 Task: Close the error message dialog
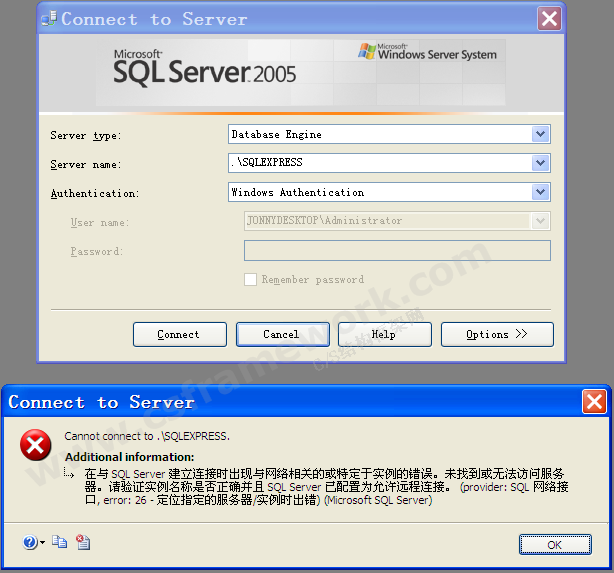coord(594,402)
